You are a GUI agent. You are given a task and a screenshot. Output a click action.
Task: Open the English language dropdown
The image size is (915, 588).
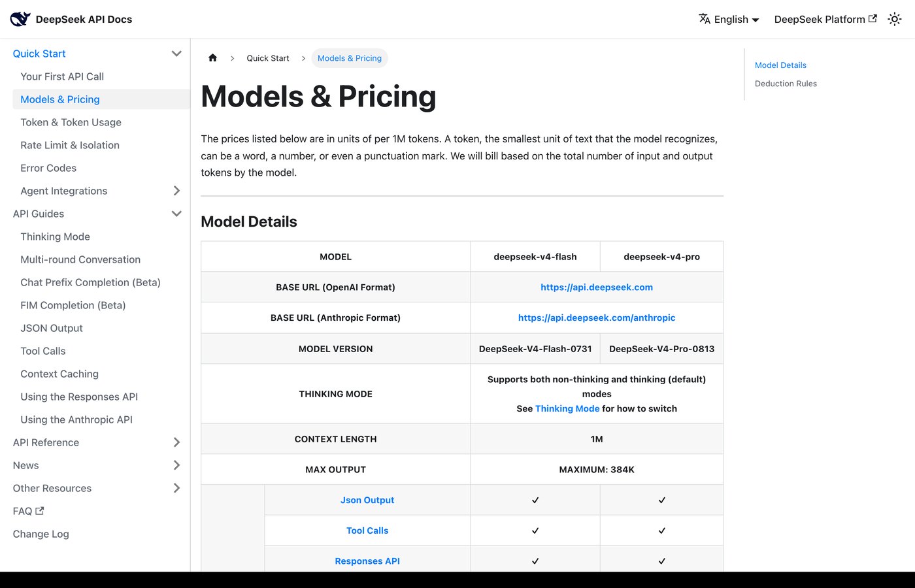pos(729,19)
